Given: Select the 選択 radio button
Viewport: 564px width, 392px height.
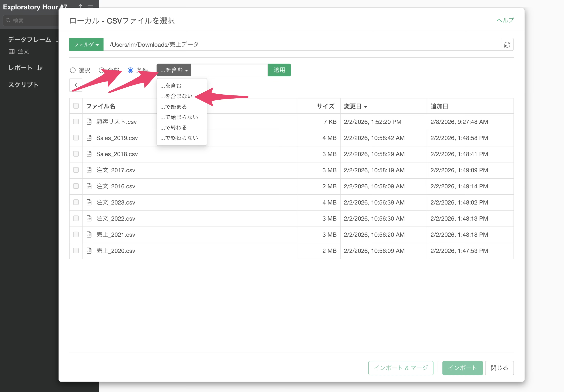Looking at the screenshot, I should click(73, 70).
